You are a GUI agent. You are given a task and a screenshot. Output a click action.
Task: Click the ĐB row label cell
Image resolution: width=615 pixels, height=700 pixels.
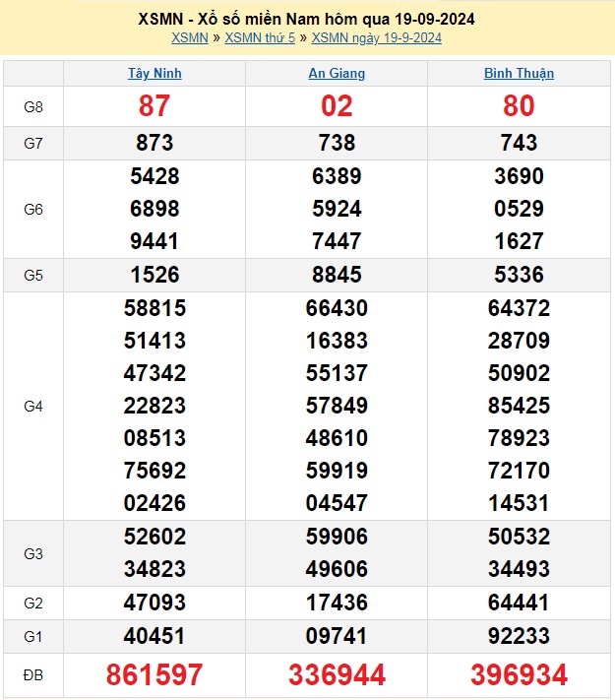pyautogui.click(x=33, y=674)
